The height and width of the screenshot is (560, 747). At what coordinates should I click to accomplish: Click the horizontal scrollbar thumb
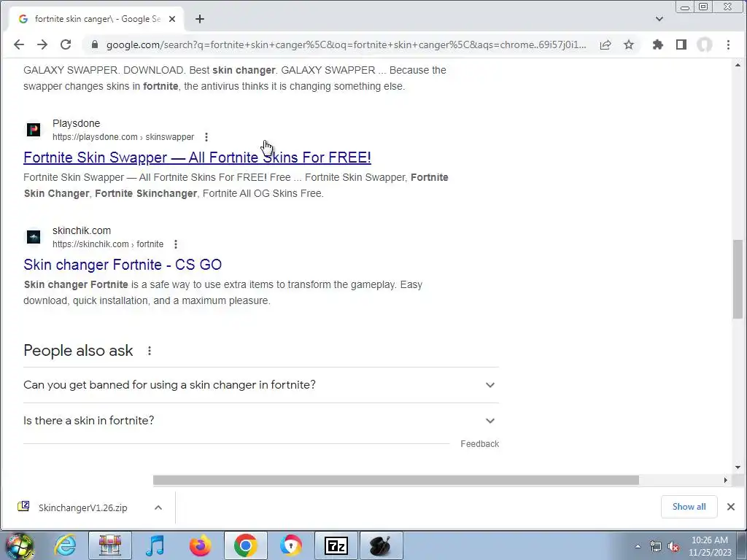396,480
